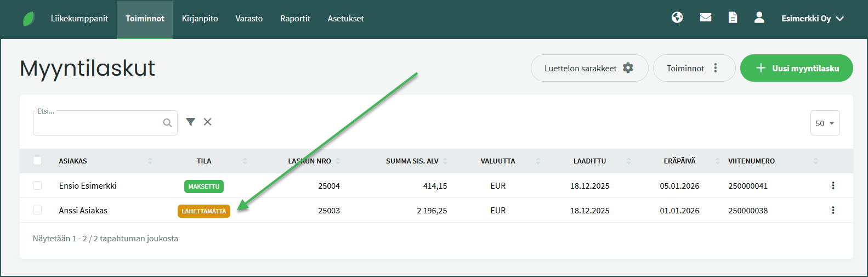The height and width of the screenshot is (277, 868).
Task: Click the Luettelon sarakkeet button
Action: (589, 68)
